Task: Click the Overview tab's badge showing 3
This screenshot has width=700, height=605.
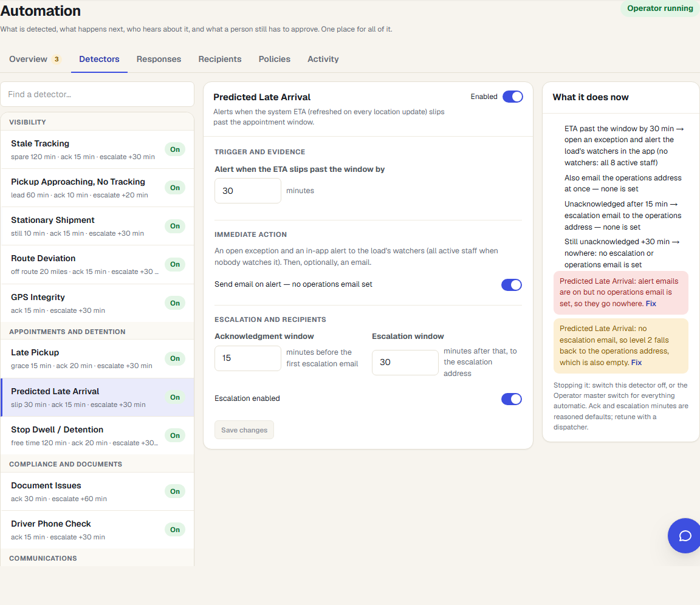Action: 57,59
